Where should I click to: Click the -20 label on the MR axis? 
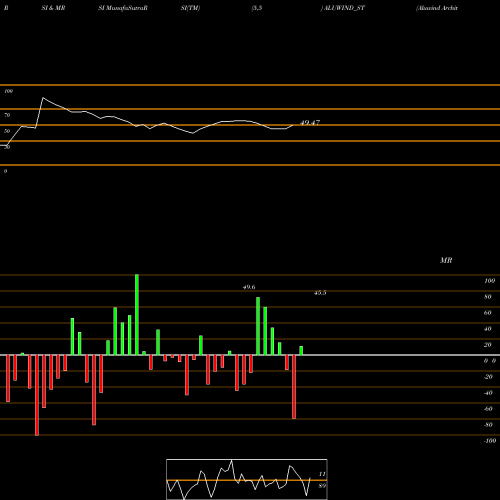click(x=488, y=377)
